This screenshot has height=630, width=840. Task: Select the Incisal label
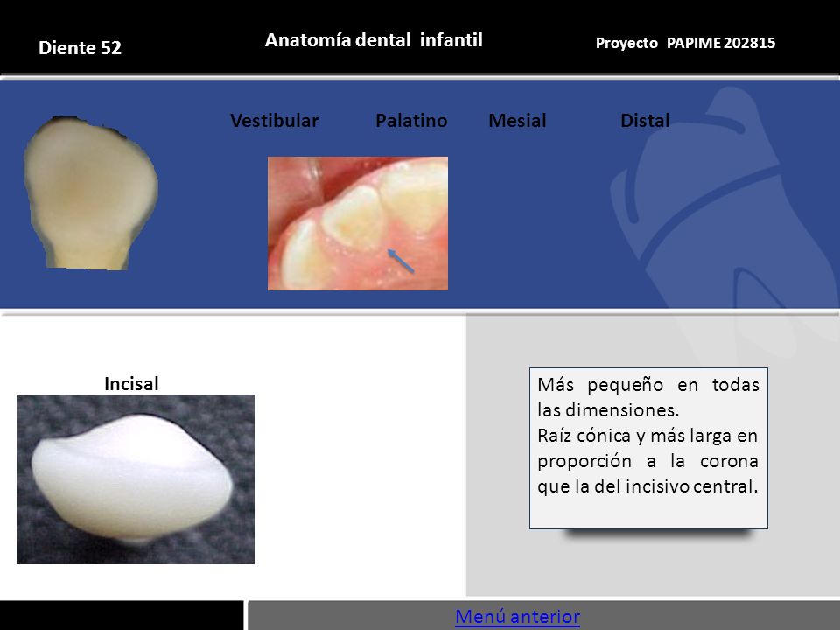131,383
